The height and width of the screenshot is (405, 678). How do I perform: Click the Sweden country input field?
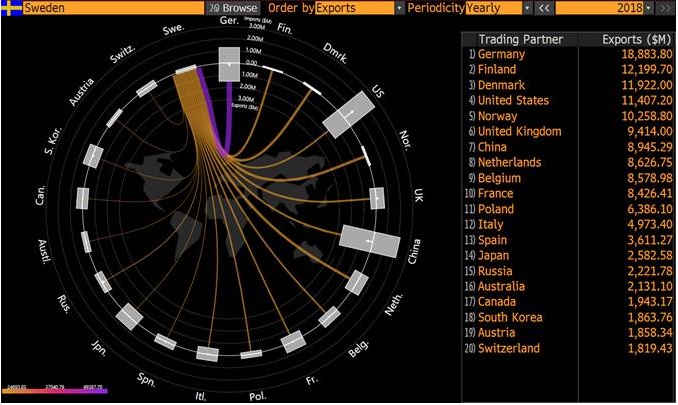click(x=113, y=8)
